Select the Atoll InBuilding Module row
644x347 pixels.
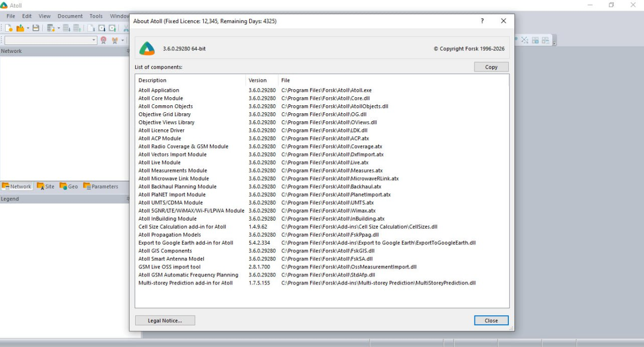tap(322, 219)
